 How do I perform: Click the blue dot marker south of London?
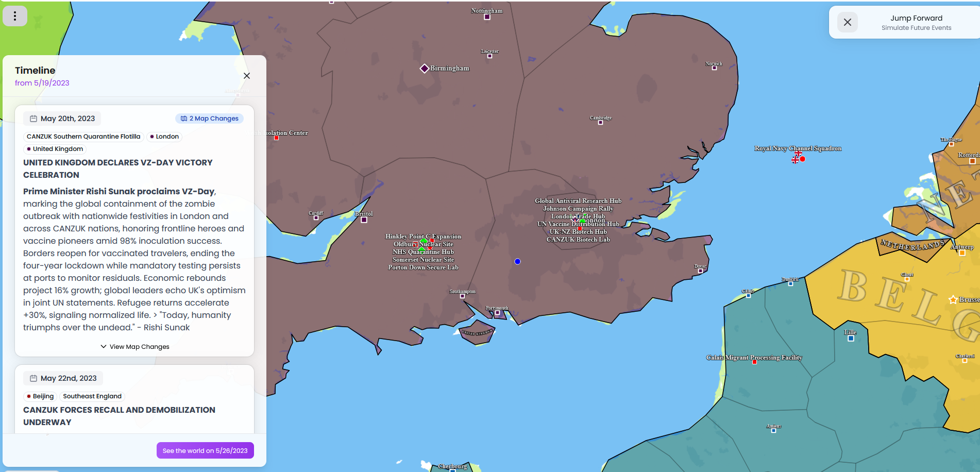point(517,262)
